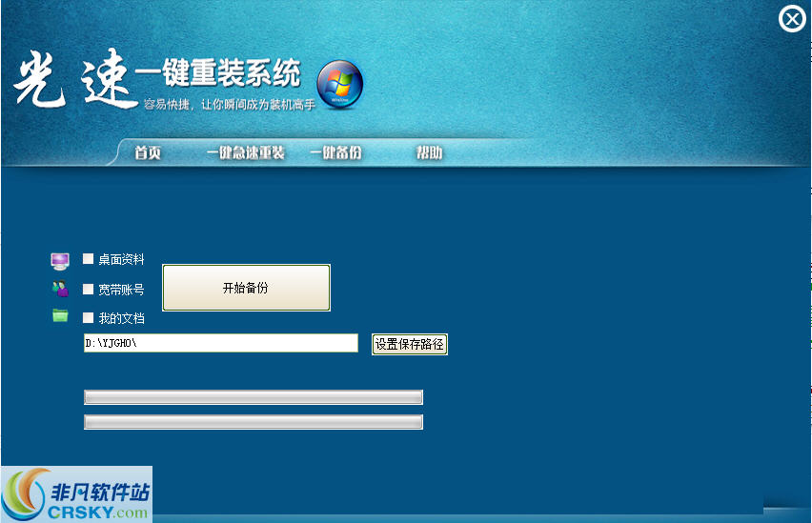Screen dimensions: 812x523
Task: Click the Windows orb logo
Action: [339, 85]
